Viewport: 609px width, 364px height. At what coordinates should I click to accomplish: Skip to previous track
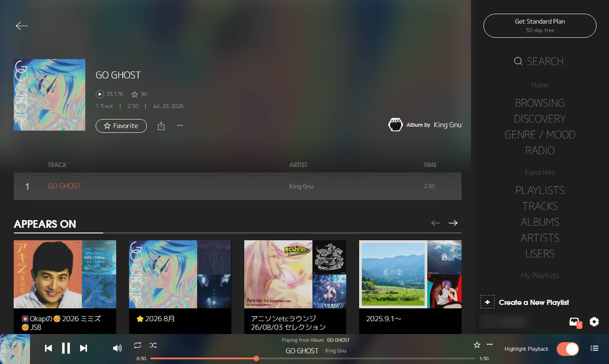click(48, 348)
